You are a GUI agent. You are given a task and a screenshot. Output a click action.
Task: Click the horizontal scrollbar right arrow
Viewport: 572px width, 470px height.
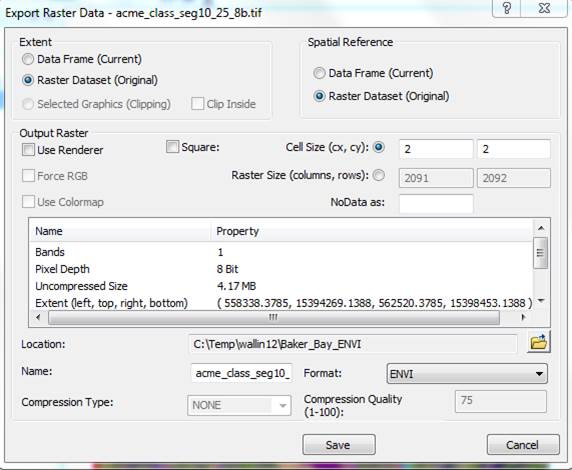pos(523,317)
